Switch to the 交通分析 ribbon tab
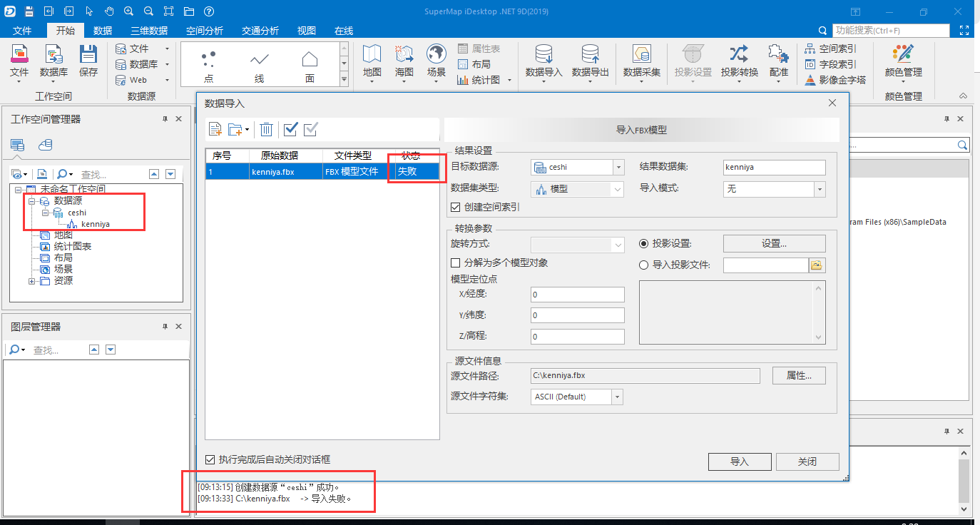Image resolution: width=980 pixels, height=525 pixels. [x=260, y=31]
